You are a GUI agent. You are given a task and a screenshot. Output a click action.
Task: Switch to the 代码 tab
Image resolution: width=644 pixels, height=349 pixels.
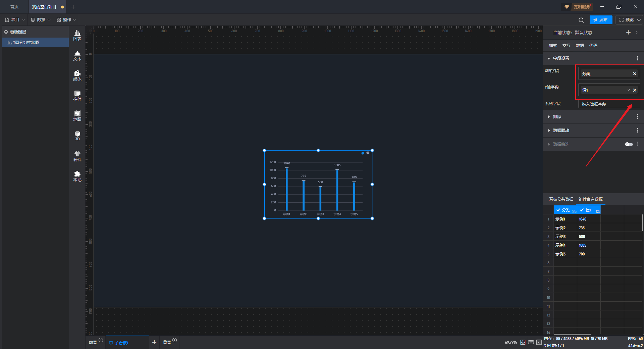click(593, 46)
